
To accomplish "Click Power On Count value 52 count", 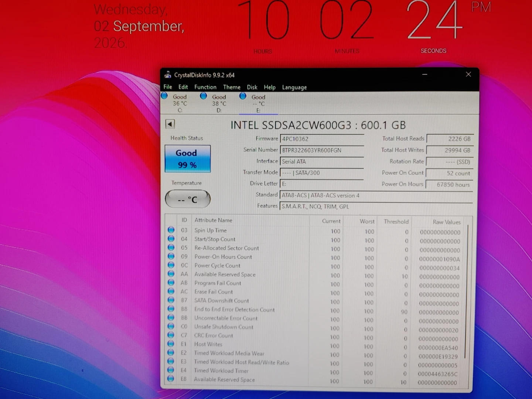I will pyautogui.click(x=450, y=173).
